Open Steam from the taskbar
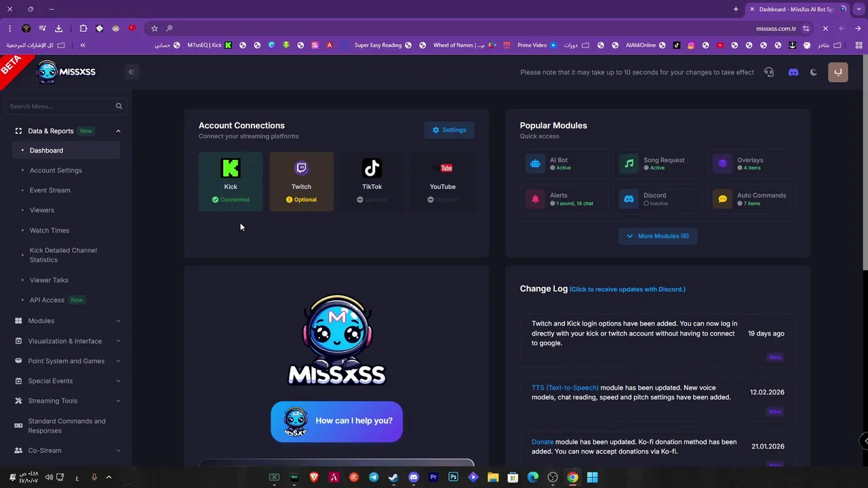The image size is (868, 488). pyautogui.click(x=393, y=477)
